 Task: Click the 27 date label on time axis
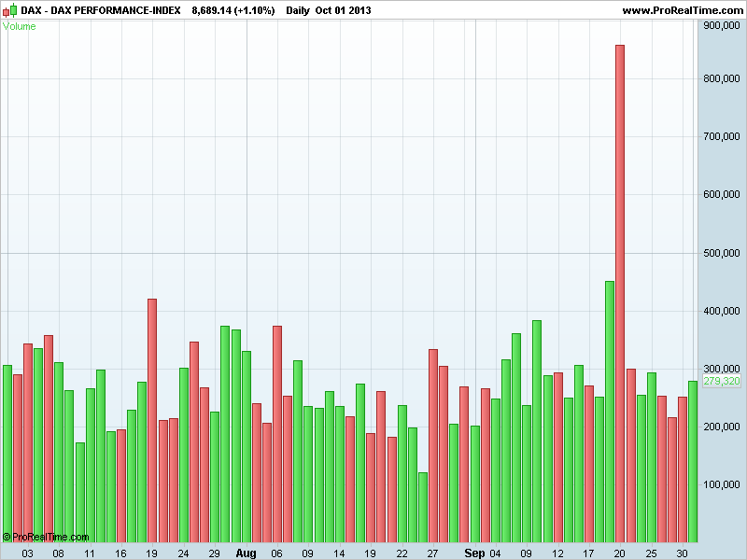click(432, 553)
